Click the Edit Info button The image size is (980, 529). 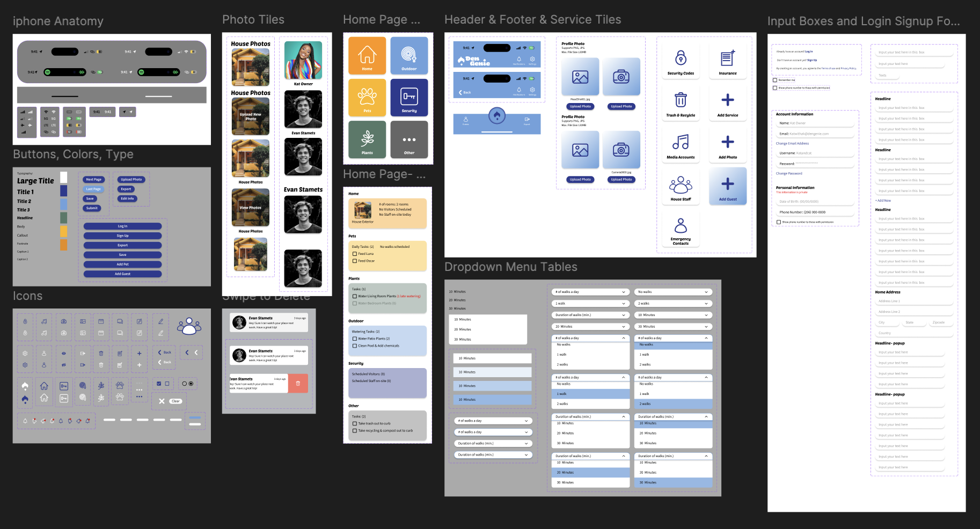coord(127,199)
